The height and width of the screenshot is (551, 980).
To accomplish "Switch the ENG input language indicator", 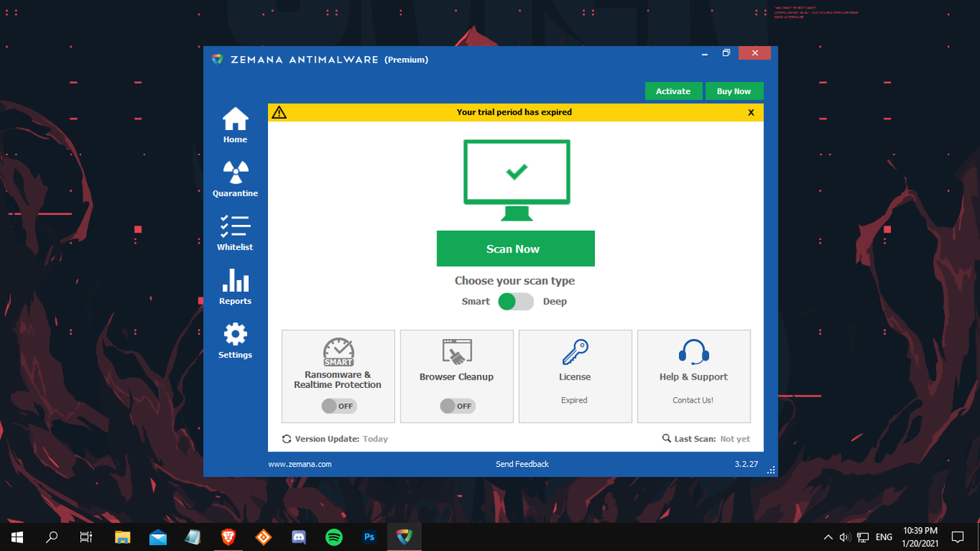I will pyautogui.click(x=884, y=537).
